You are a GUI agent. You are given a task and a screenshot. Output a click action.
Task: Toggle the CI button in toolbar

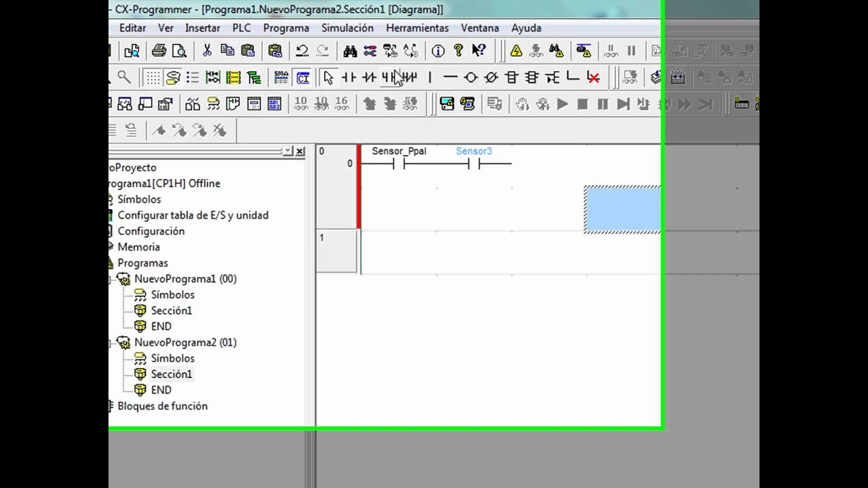pos(302,78)
